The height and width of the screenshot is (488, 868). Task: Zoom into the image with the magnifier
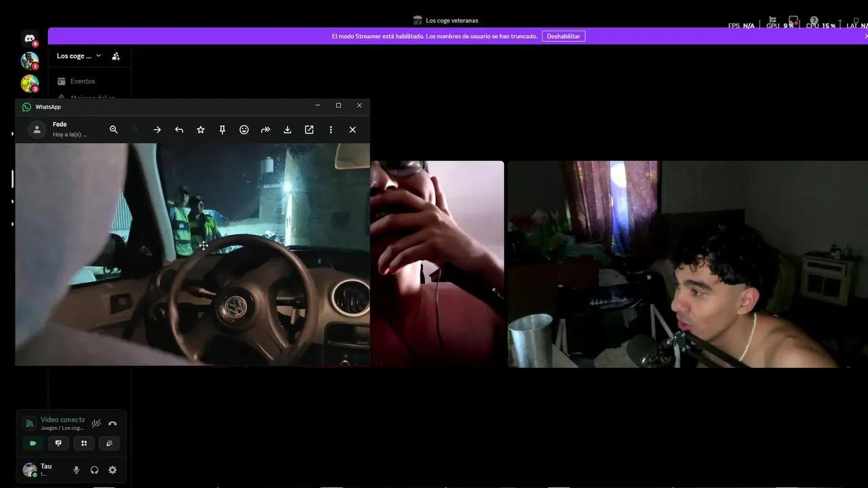tap(114, 129)
